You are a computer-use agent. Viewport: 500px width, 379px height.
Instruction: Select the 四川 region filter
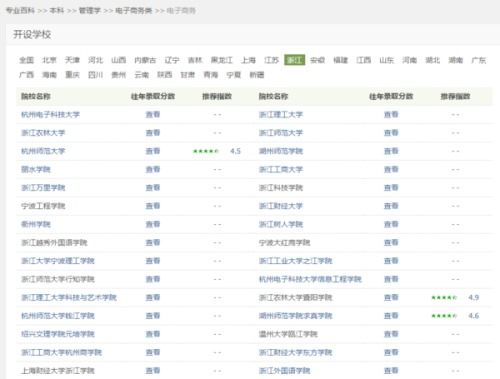coord(95,75)
